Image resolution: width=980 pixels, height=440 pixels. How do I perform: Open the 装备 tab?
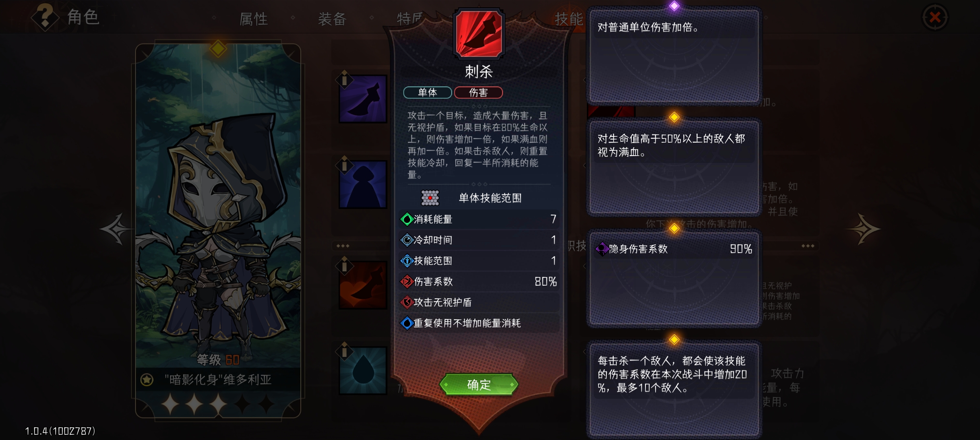pos(332,19)
